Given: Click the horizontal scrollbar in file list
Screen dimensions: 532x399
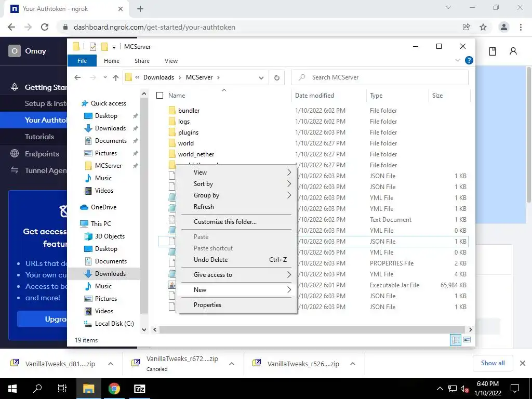Looking at the screenshot, I should 312,329.
